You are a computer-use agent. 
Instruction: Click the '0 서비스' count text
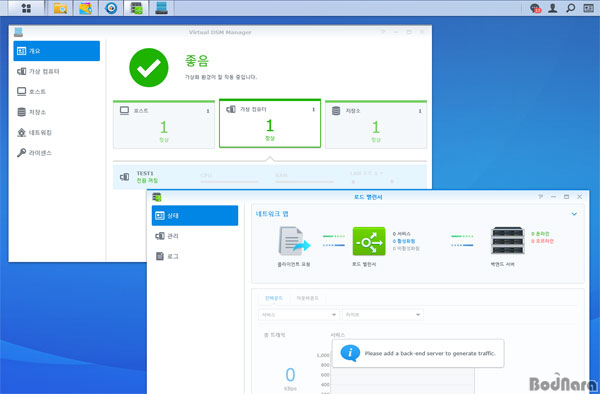(x=401, y=234)
